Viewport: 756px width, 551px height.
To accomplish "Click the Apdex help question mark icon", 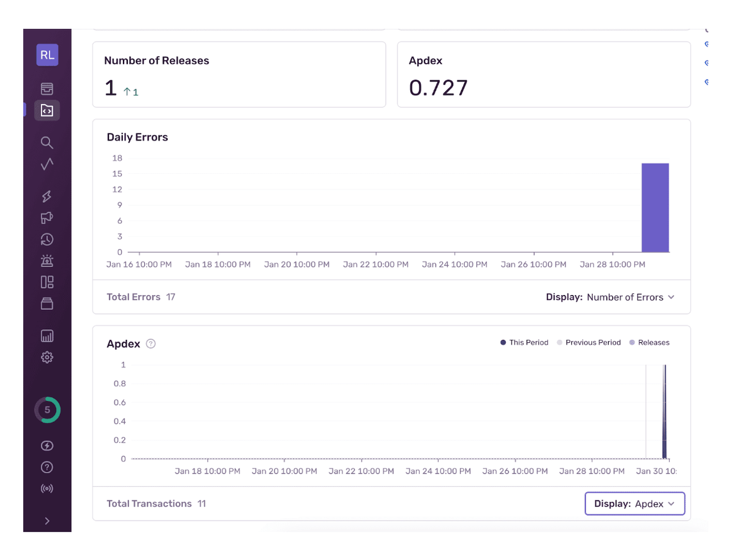I will (151, 344).
